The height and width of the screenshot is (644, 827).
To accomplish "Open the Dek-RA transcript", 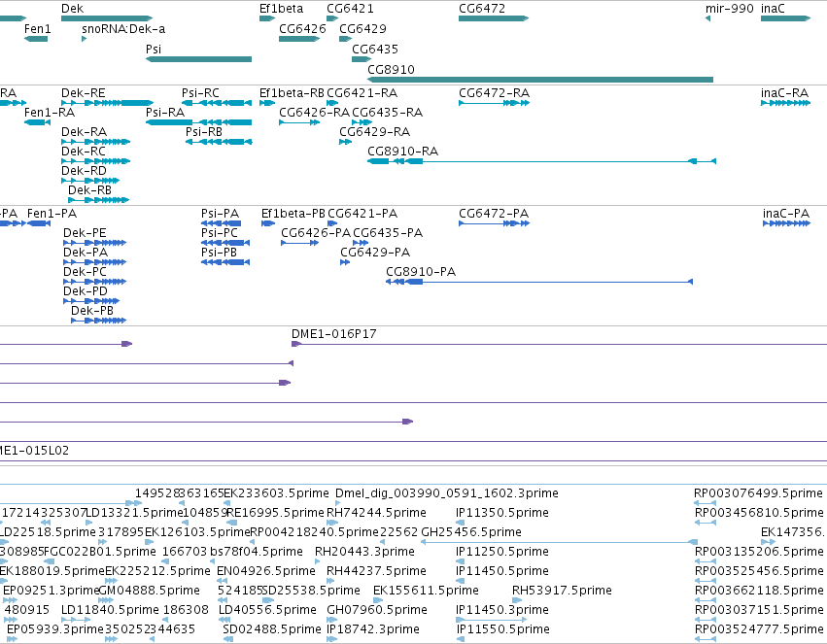I will pos(95,142).
